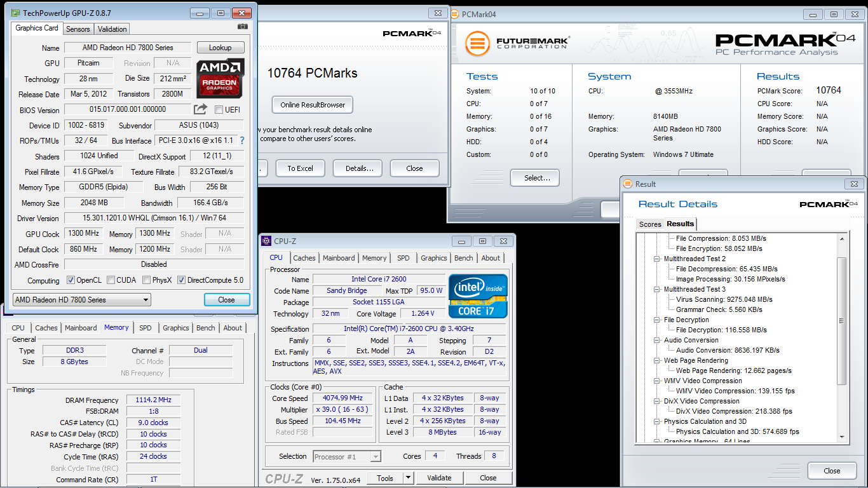This screenshot has width=868, height=488.
Task: Click the CPU-Z title bar app icon
Action: point(266,241)
